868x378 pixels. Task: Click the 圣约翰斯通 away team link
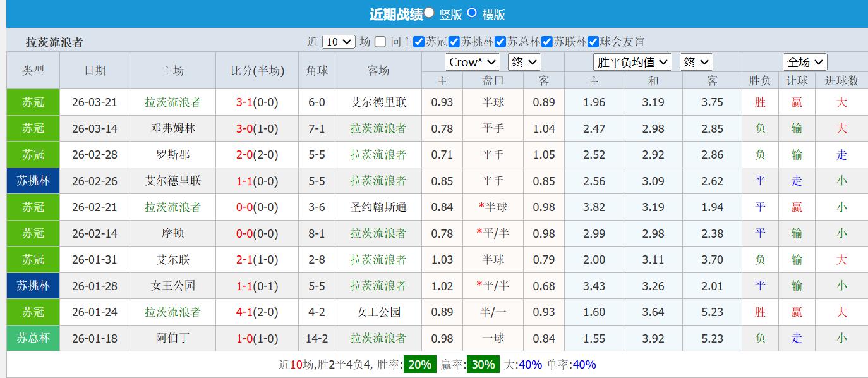[379, 207]
